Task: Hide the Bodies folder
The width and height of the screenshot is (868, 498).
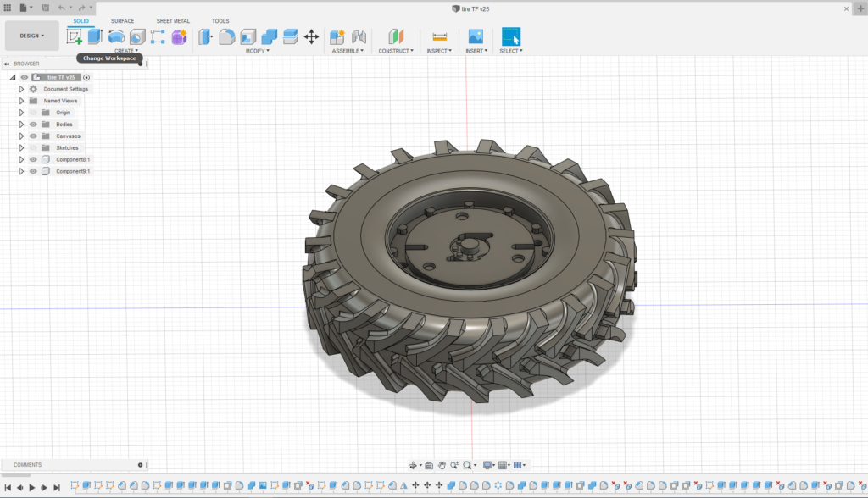Action: (33, 125)
